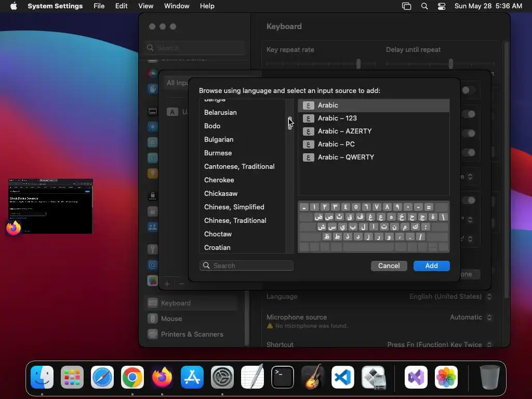Click the Arabic – PC keyboard icon
Image resolution: width=532 pixels, height=399 pixels.
point(308,144)
